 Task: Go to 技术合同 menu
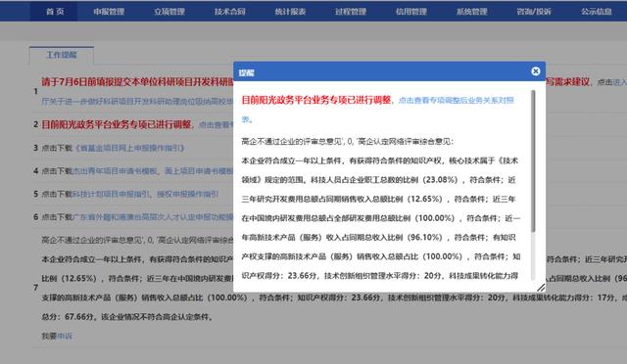(x=229, y=12)
